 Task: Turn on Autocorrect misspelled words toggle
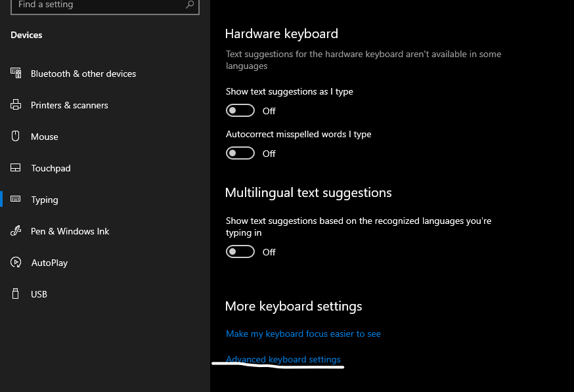pyautogui.click(x=240, y=154)
